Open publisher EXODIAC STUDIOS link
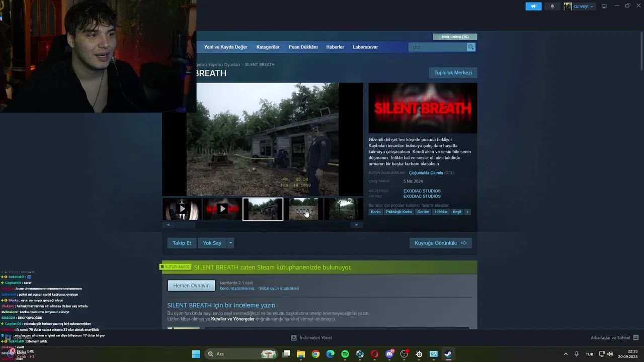 click(422, 197)
